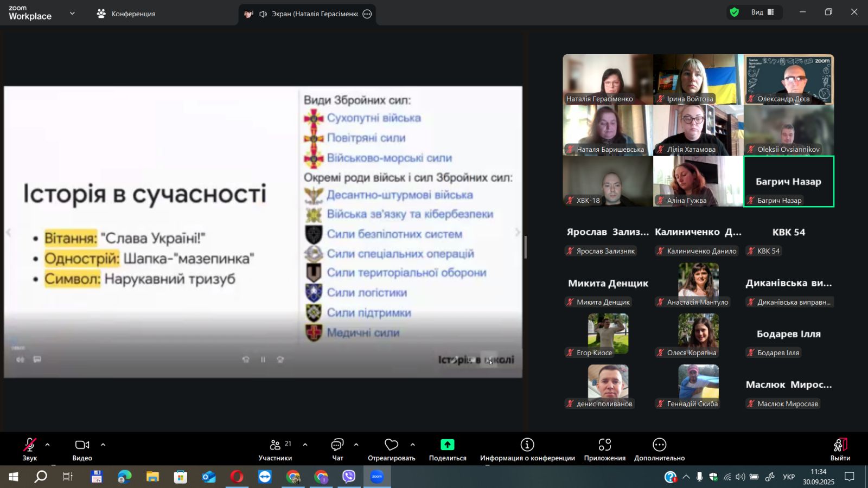Pause the shared slideshow video
This screenshot has height=488, width=868.
[263, 359]
